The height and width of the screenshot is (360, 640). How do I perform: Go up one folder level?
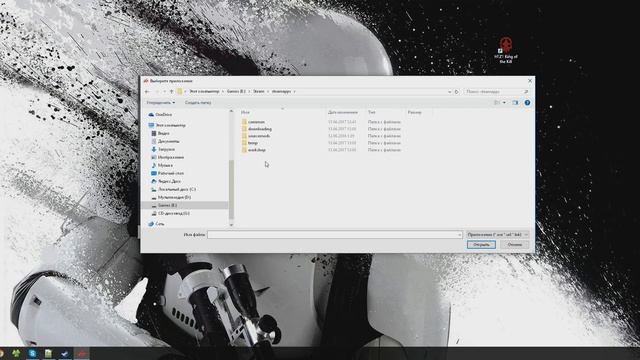click(171, 91)
